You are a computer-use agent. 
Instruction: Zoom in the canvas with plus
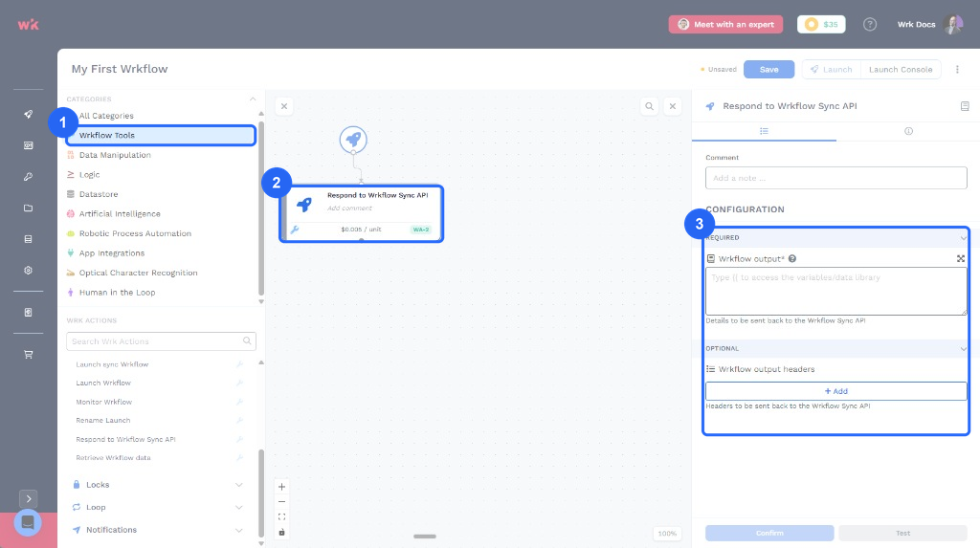tap(282, 487)
